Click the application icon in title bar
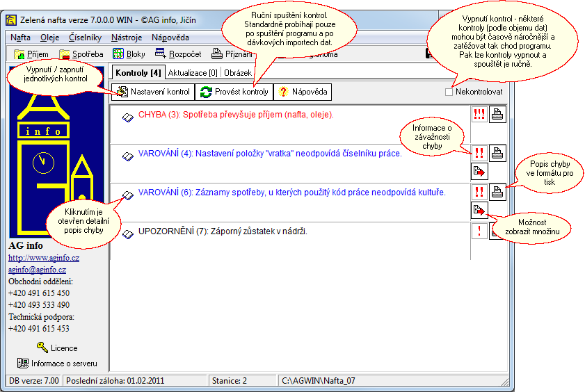 (x=11, y=19)
